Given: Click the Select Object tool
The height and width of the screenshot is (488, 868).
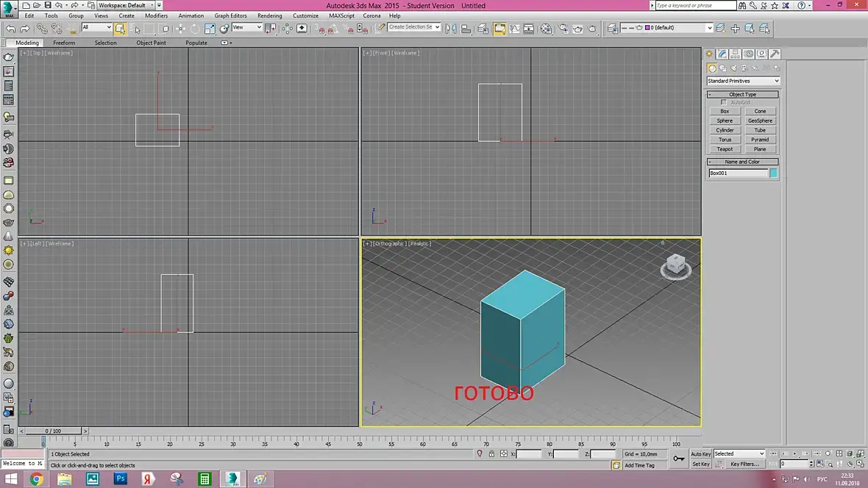Looking at the screenshot, I should [120, 29].
